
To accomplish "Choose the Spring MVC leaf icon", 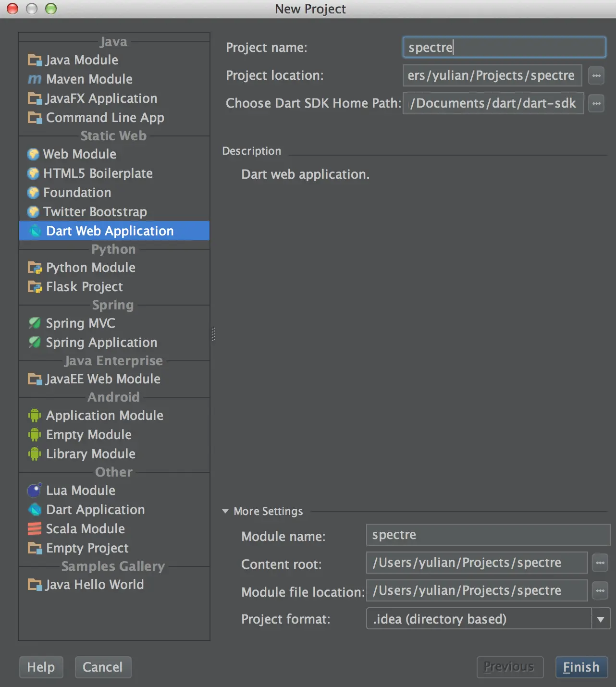I will (x=34, y=323).
